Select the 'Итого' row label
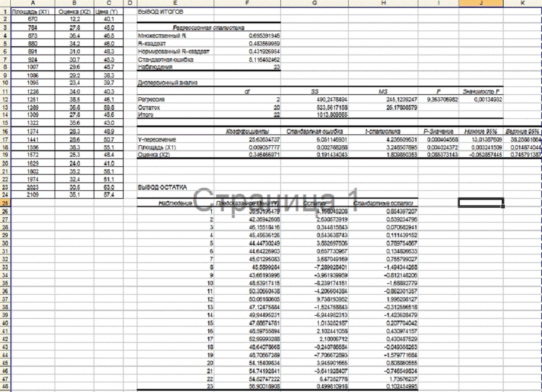This screenshot has width=542, height=392. [147, 115]
